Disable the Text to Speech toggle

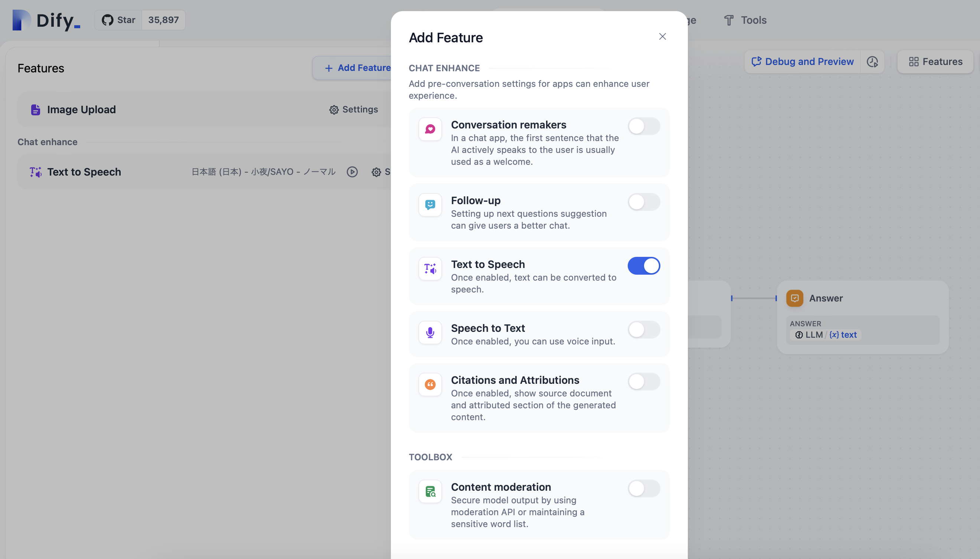pos(644,266)
